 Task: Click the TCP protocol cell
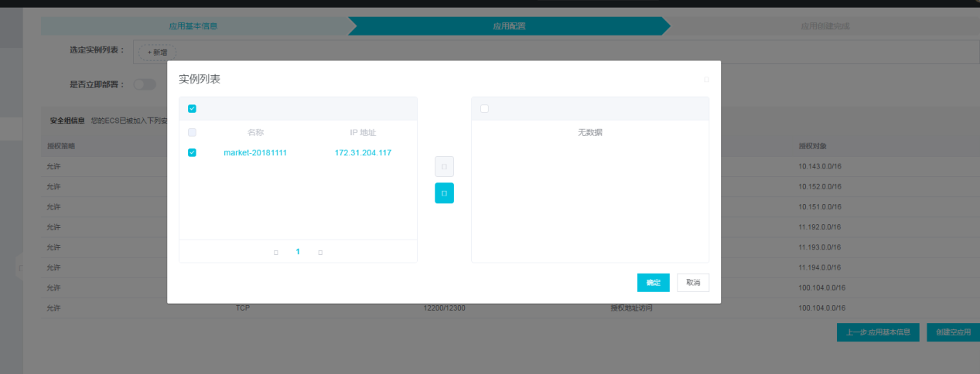[243, 308]
